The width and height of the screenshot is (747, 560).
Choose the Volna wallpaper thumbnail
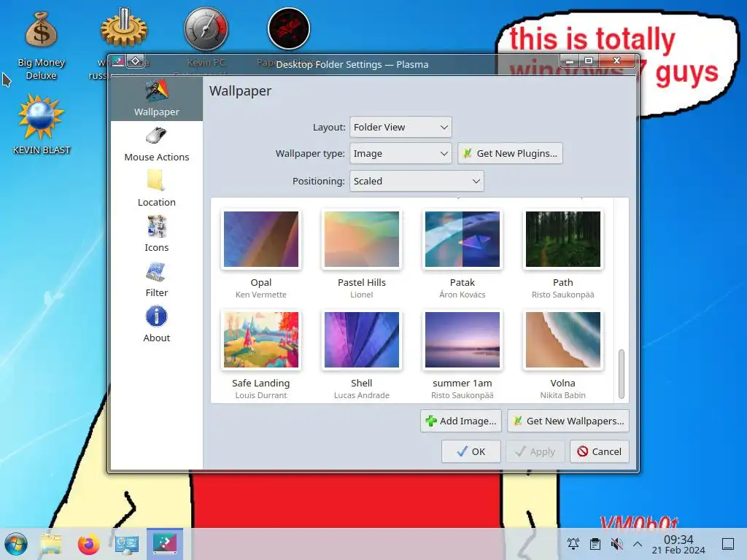pyautogui.click(x=562, y=340)
